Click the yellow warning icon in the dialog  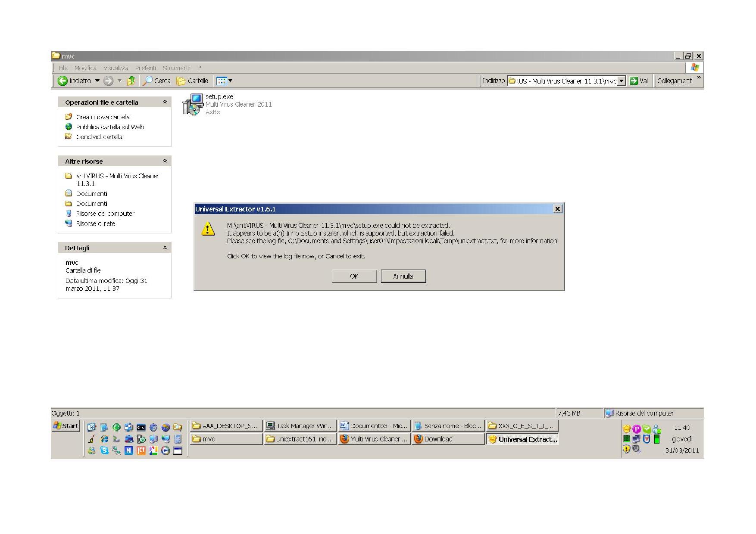208,229
